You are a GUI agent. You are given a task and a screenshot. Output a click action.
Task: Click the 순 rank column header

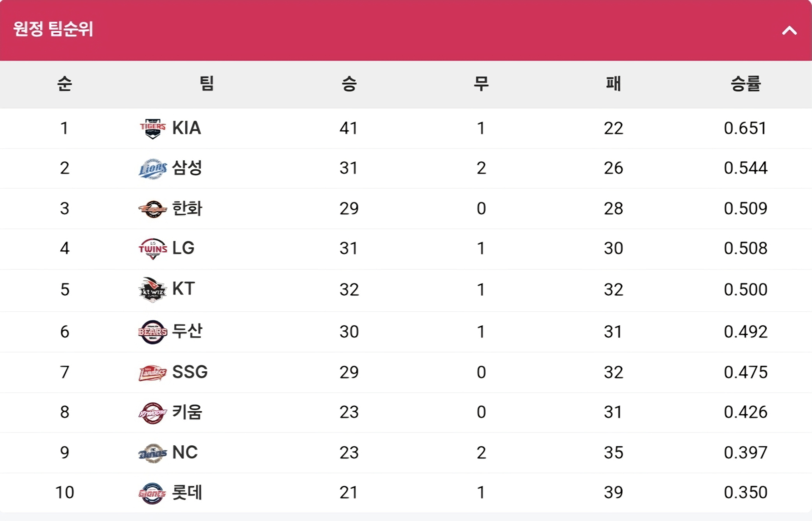pos(65,83)
